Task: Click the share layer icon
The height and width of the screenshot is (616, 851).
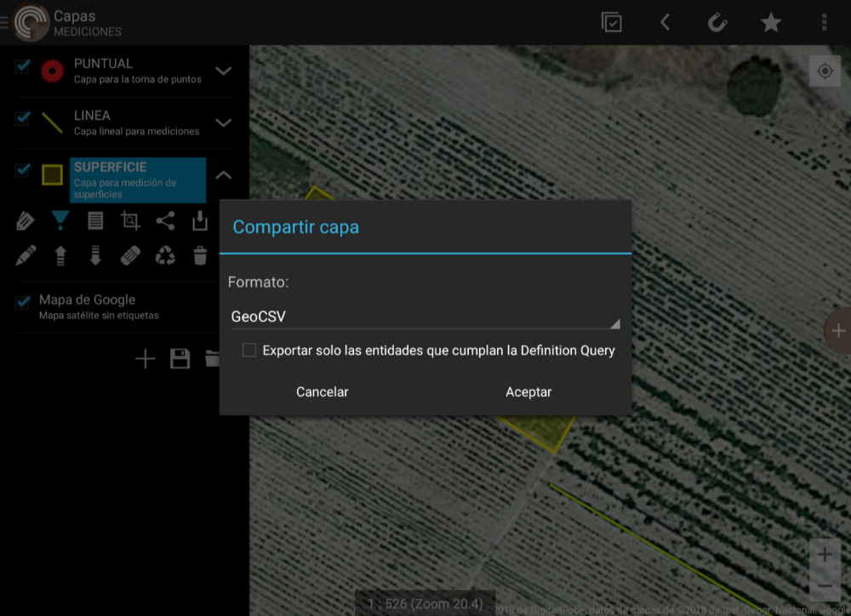Action: point(165,221)
